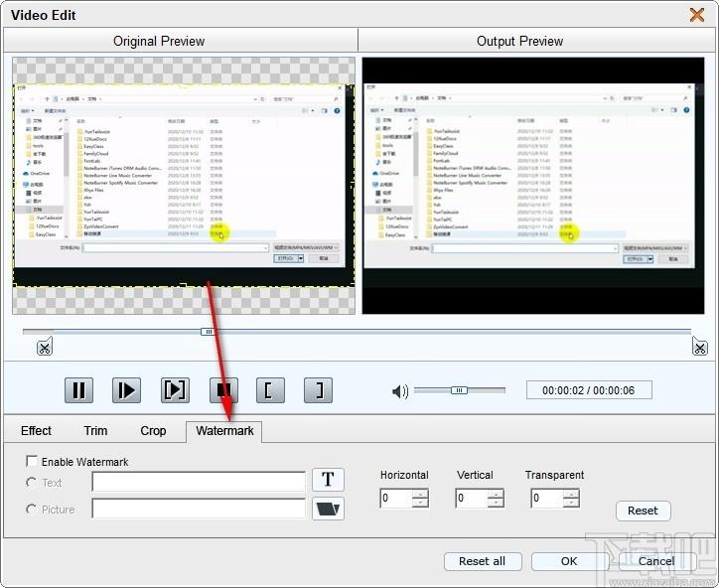Increase the Transparent value with up arrow
This screenshot has height=588, width=719.
pos(571,494)
